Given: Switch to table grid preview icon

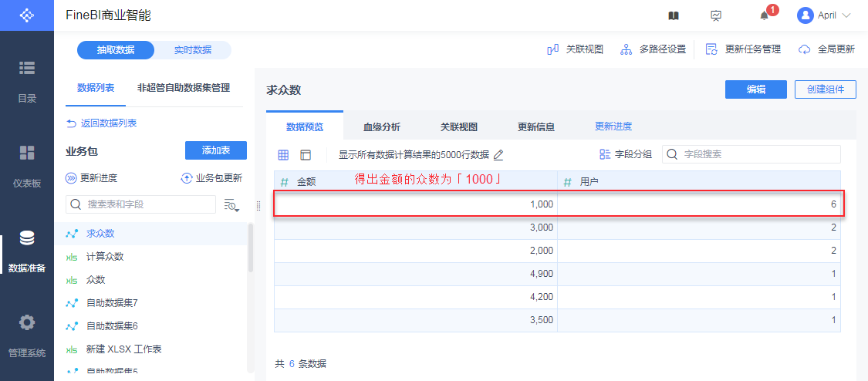Looking at the screenshot, I should (x=283, y=155).
